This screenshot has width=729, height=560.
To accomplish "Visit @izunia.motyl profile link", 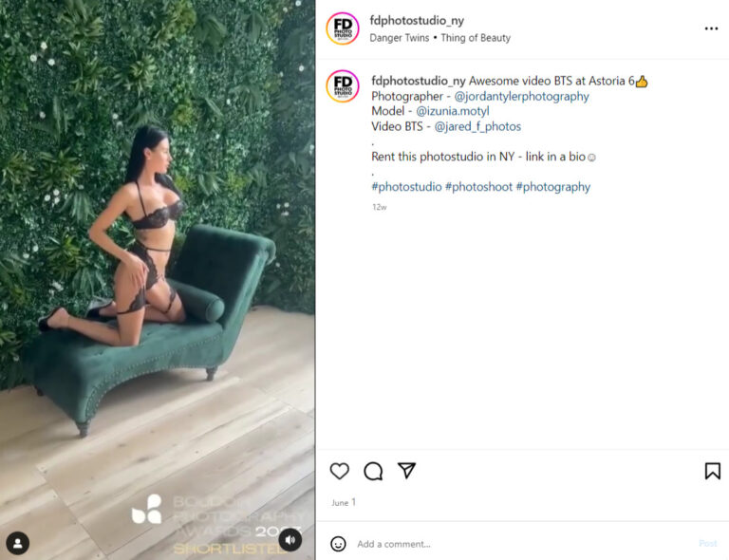I will (453, 112).
